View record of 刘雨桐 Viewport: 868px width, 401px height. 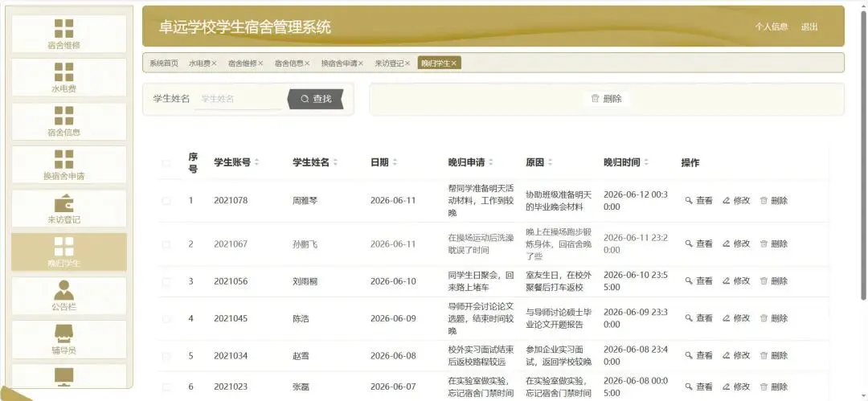[698, 280]
